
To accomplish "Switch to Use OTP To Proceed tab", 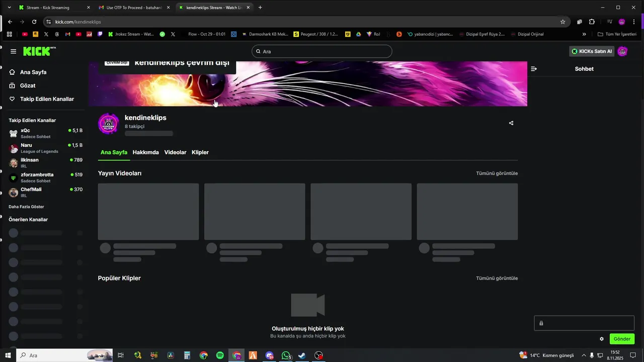I will pyautogui.click(x=133, y=8).
